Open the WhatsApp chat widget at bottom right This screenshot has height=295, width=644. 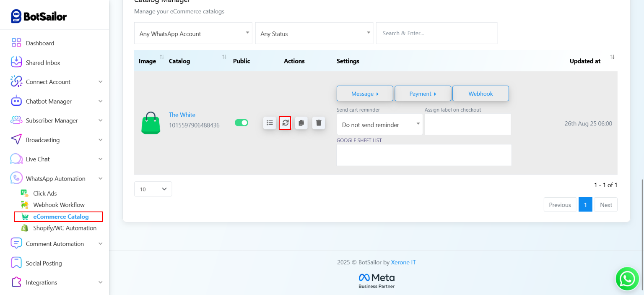[627, 278]
